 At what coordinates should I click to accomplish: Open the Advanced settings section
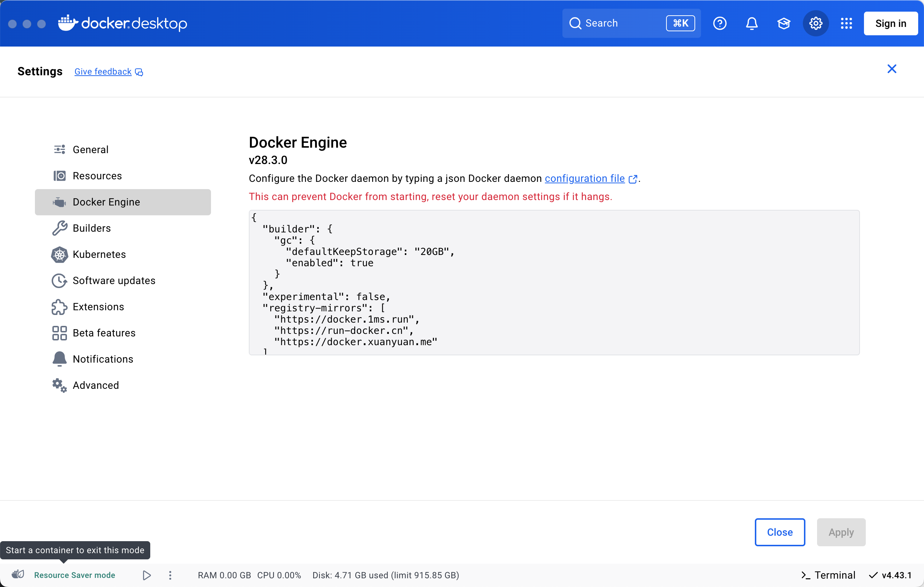(x=123, y=385)
